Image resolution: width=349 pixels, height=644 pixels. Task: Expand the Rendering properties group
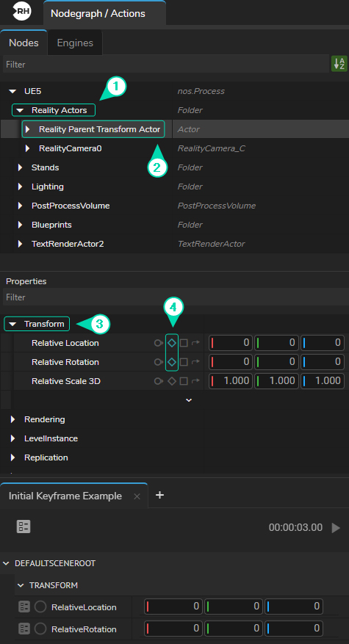12,419
